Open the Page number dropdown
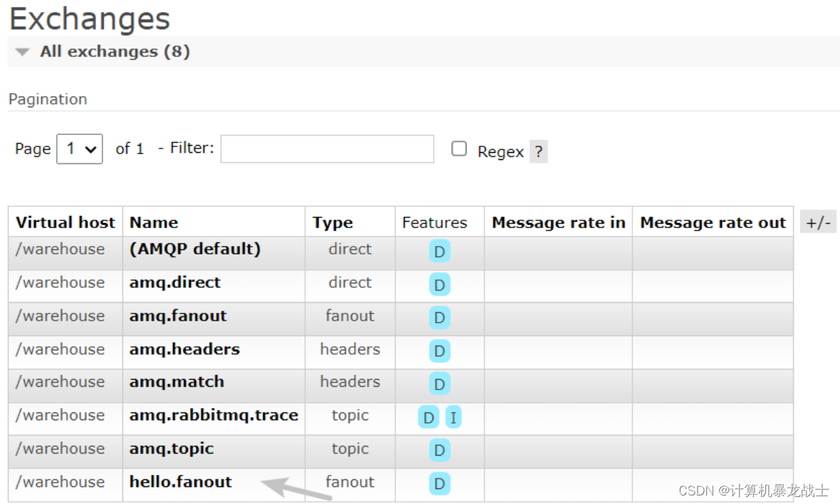Screen dimensions: 840x504 [79, 149]
